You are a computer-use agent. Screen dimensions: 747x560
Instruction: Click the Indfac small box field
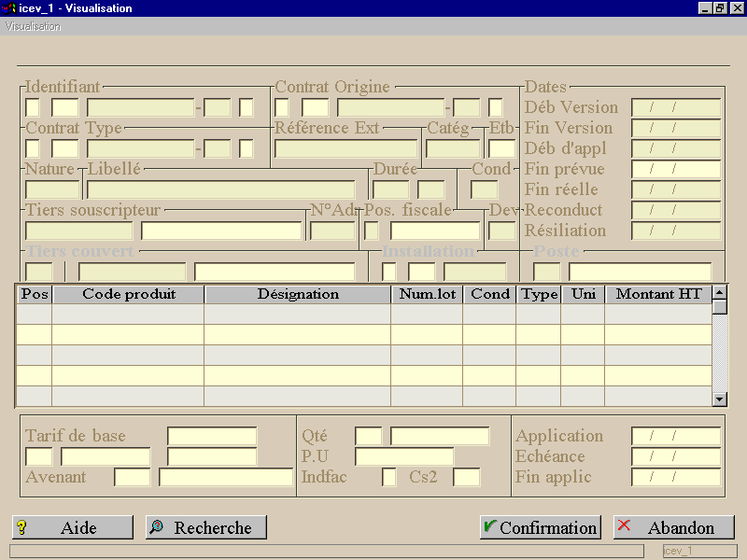[x=389, y=477]
